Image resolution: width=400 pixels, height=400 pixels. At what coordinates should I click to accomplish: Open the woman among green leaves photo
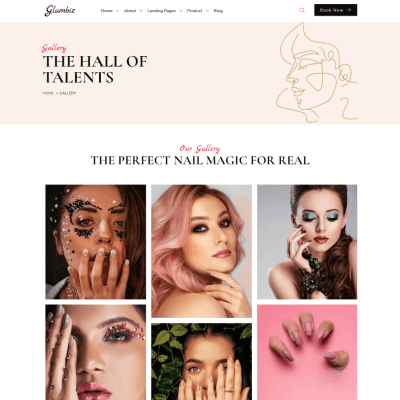point(201,361)
